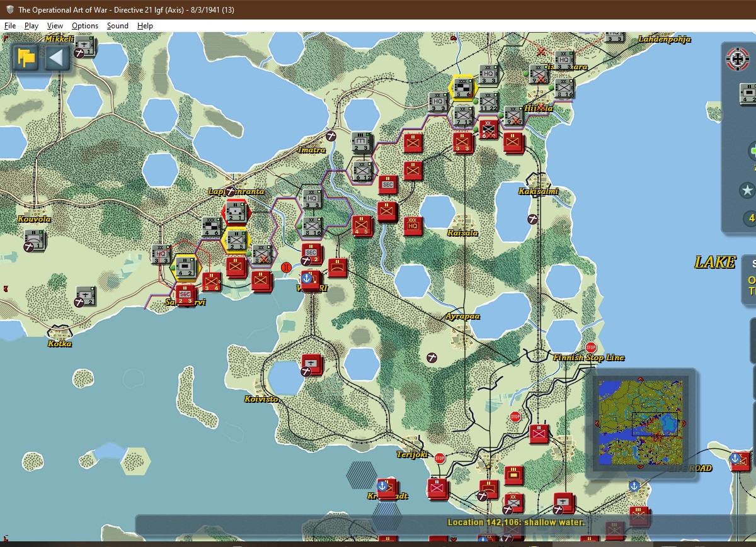Select the grey air unit north of Kotka

tap(85, 295)
